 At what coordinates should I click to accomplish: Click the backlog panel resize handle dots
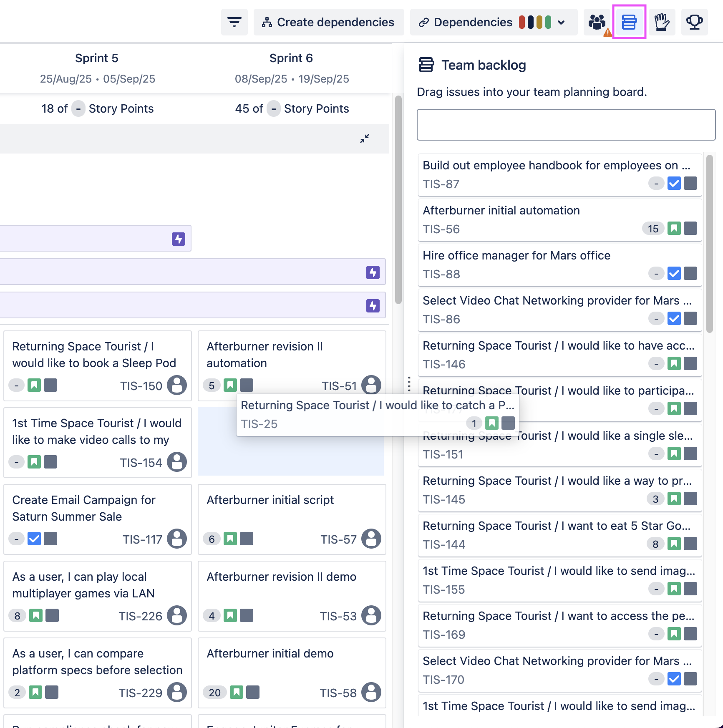(x=409, y=384)
